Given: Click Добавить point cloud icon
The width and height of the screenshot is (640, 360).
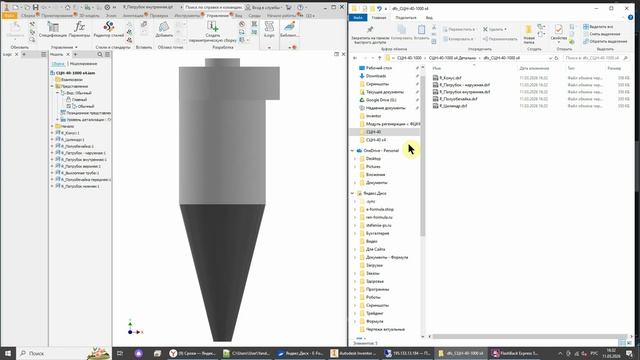Looking at the screenshot, I should pos(164,29).
